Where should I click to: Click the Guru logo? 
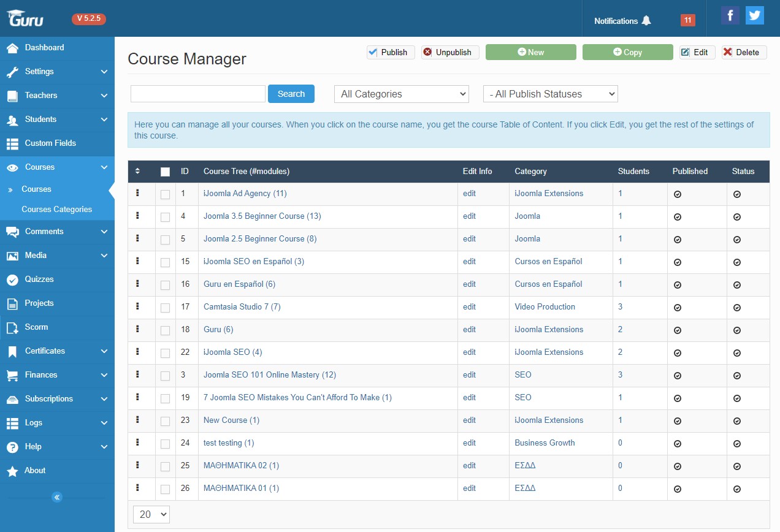(x=25, y=18)
